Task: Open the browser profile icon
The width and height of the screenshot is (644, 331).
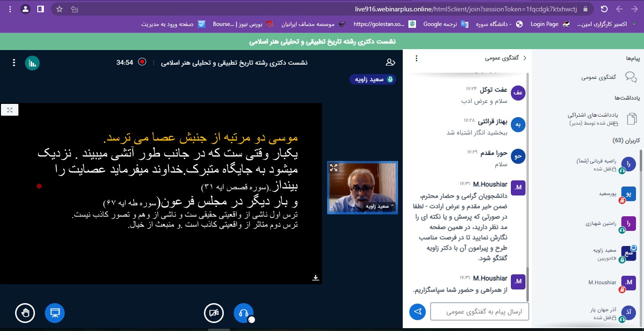Action: [x=25, y=9]
